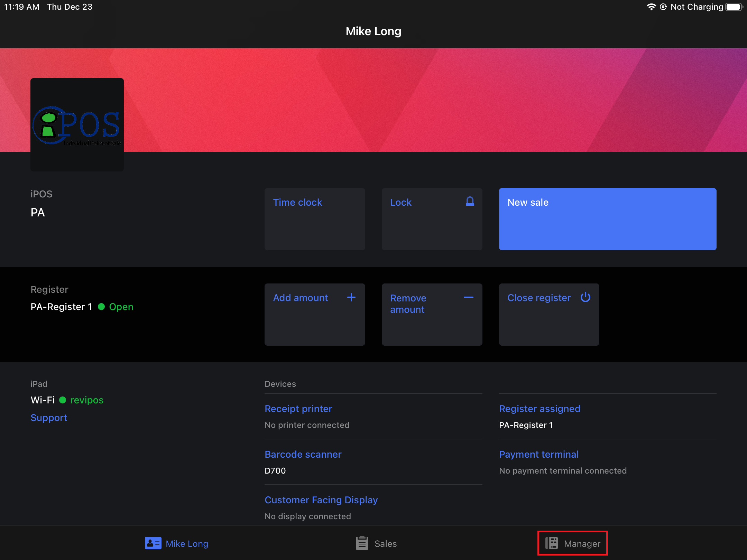The image size is (747, 560).
Task: Switch to the Manager tab
Action: [x=573, y=543]
